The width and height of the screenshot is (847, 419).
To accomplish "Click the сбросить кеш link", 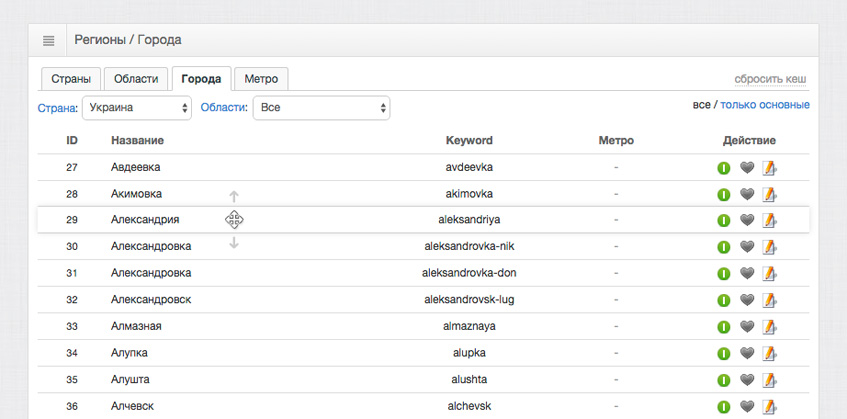I will click(x=770, y=79).
